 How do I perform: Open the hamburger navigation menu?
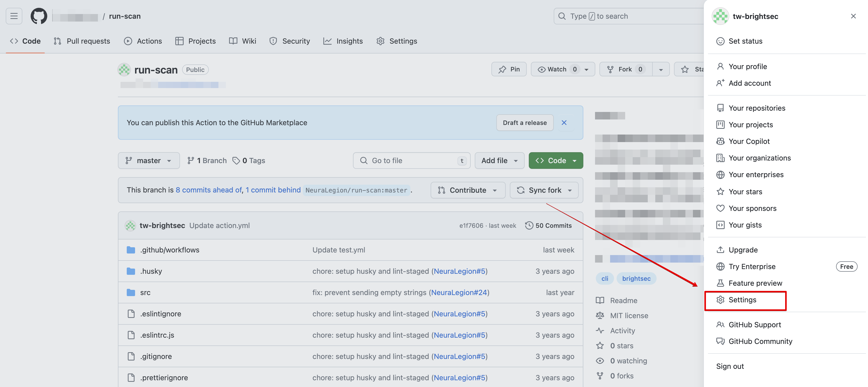pyautogui.click(x=14, y=16)
